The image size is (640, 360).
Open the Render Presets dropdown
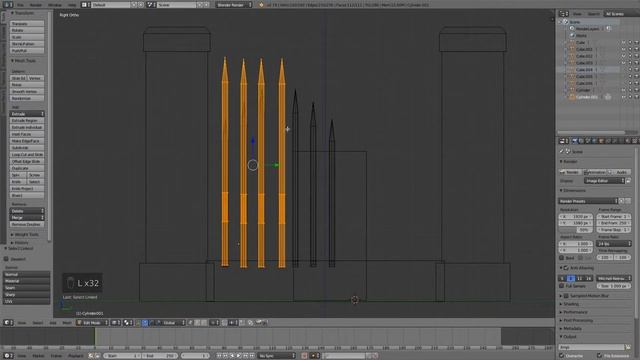588,201
